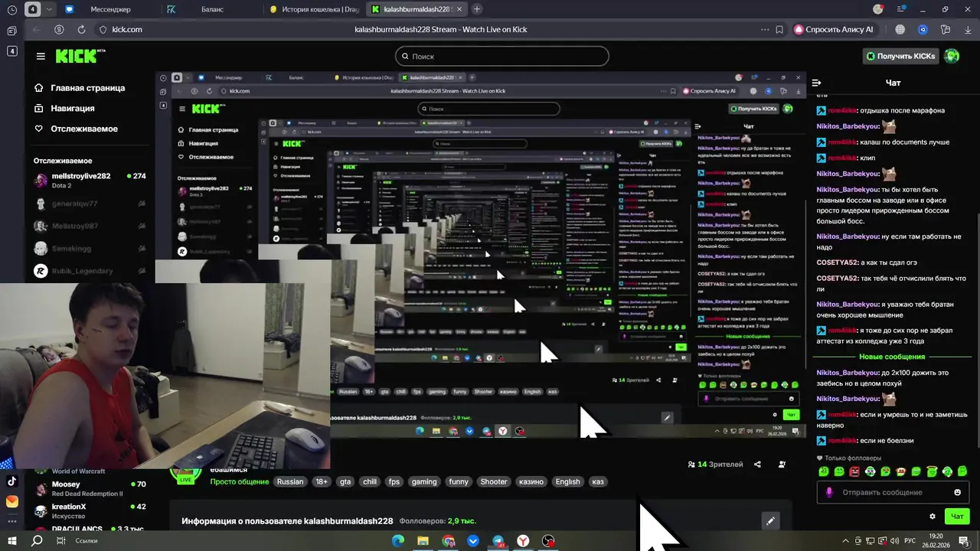Open Главная страница in the sidebar

point(80,88)
